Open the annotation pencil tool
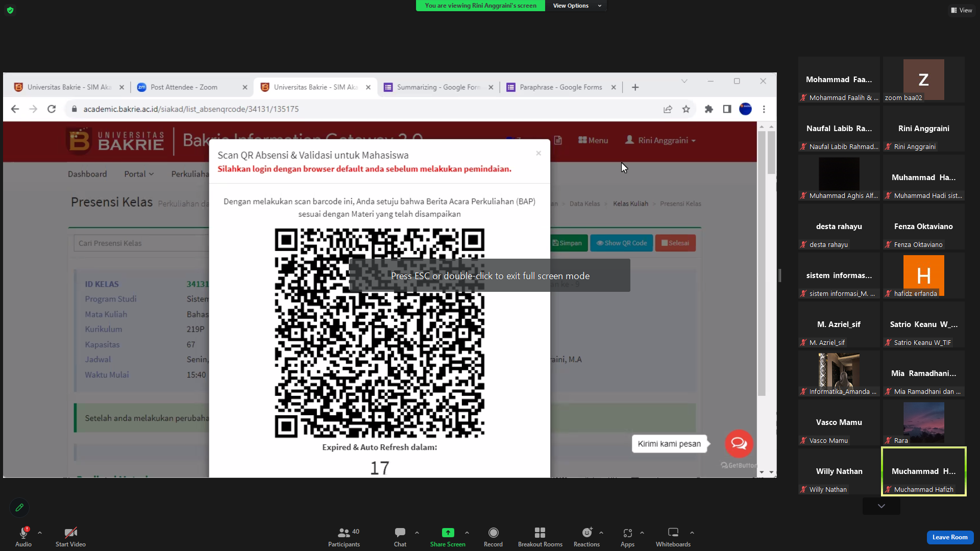Screen dimensions: 980x551 (x=19, y=508)
